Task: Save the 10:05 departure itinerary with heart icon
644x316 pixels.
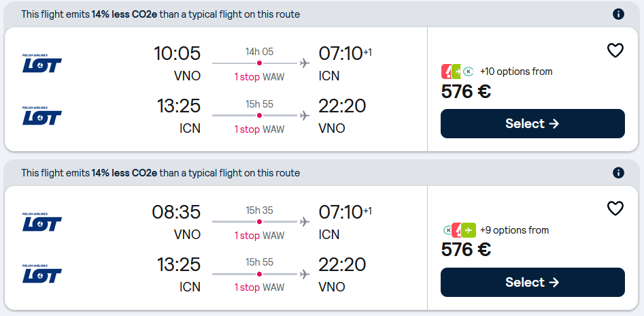Action: coord(615,50)
